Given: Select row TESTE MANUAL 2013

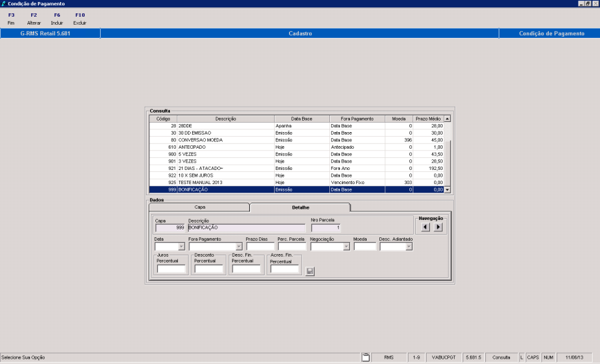Looking at the screenshot, I should [x=297, y=183].
